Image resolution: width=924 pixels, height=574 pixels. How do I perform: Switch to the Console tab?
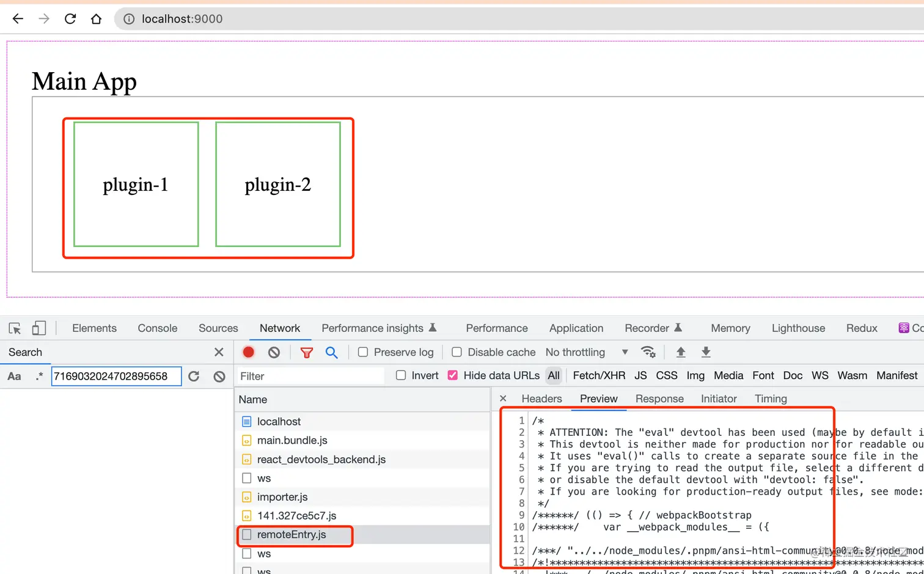pyautogui.click(x=157, y=328)
